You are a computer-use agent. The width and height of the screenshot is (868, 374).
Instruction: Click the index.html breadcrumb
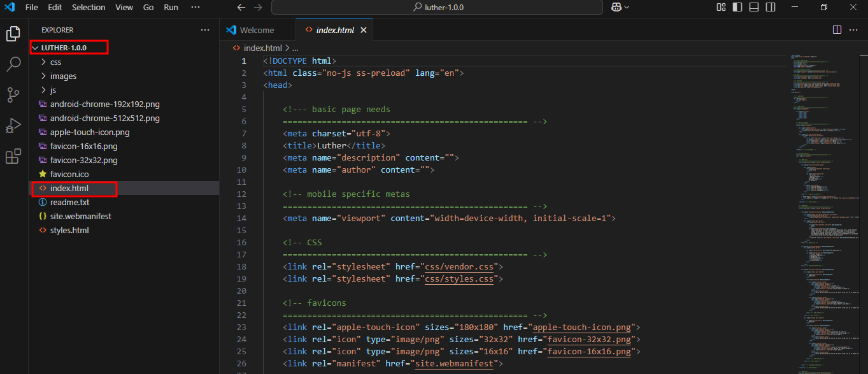[262, 48]
